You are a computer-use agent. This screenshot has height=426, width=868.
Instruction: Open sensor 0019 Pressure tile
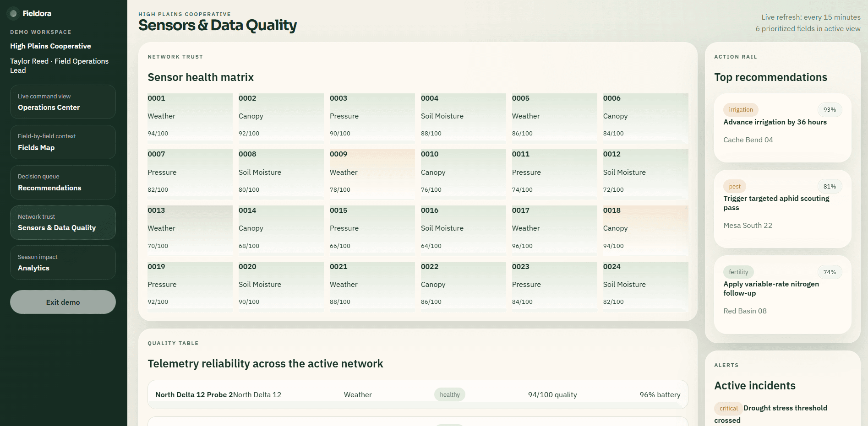(190, 287)
